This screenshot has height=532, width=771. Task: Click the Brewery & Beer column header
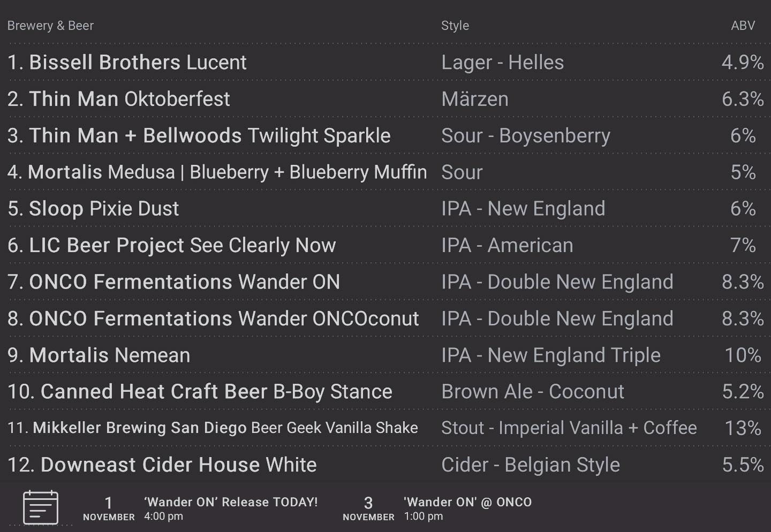pos(50,26)
